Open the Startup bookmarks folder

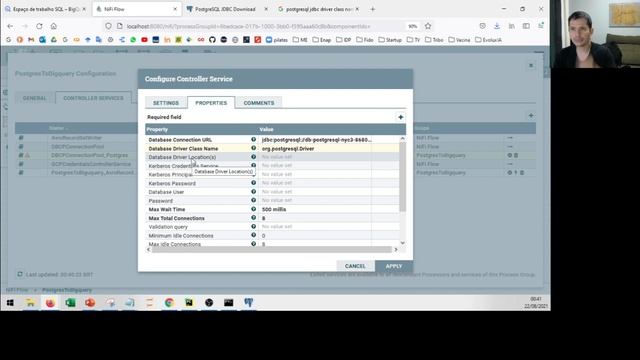coord(390,40)
